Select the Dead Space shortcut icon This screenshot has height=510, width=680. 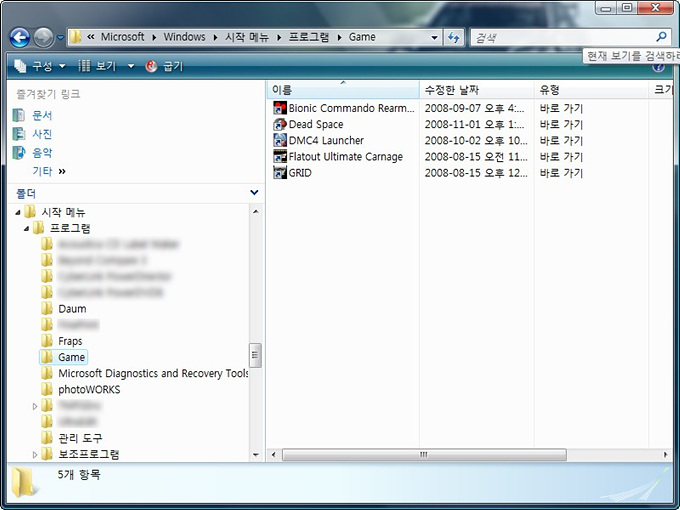[x=280, y=124]
